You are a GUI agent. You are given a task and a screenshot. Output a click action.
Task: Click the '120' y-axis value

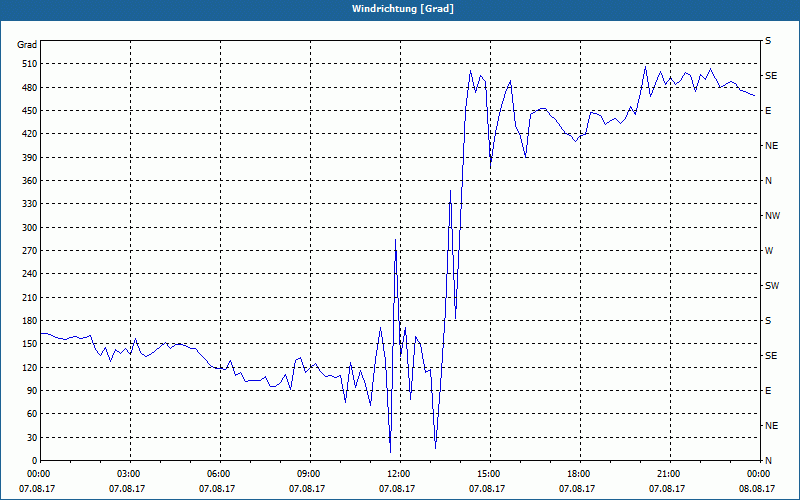tap(29, 367)
